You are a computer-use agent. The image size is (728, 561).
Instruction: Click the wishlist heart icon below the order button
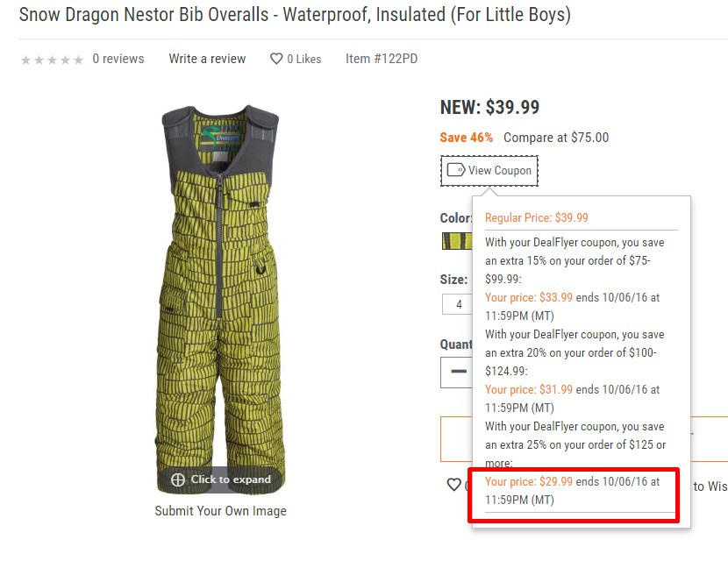tap(453, 485)
